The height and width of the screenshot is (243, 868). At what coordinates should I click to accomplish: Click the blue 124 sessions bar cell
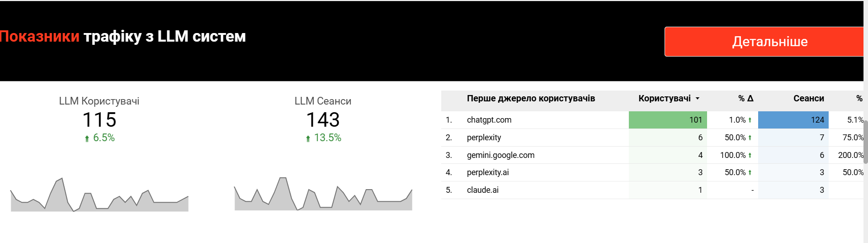pyautogui.click(x=793, y=120)
